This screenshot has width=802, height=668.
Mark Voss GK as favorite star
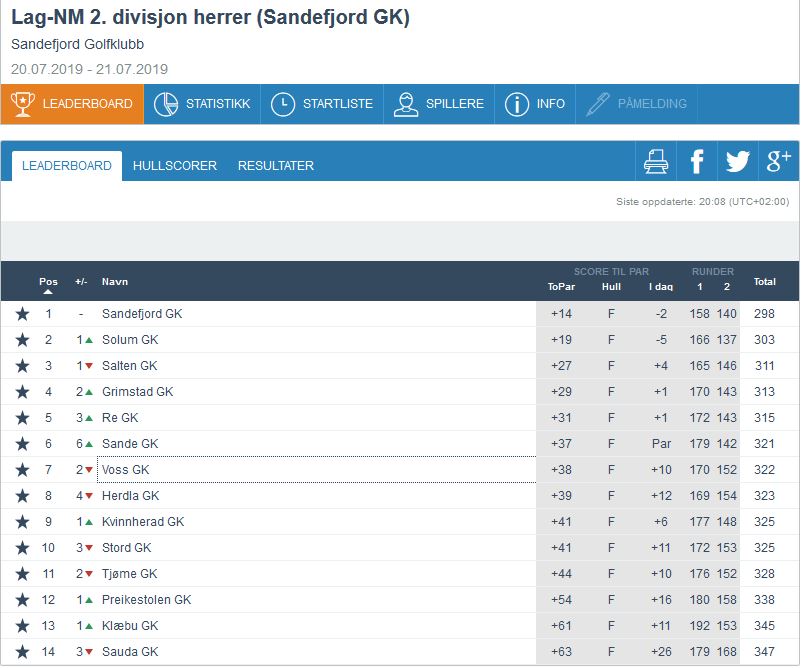tap(22, 470)
